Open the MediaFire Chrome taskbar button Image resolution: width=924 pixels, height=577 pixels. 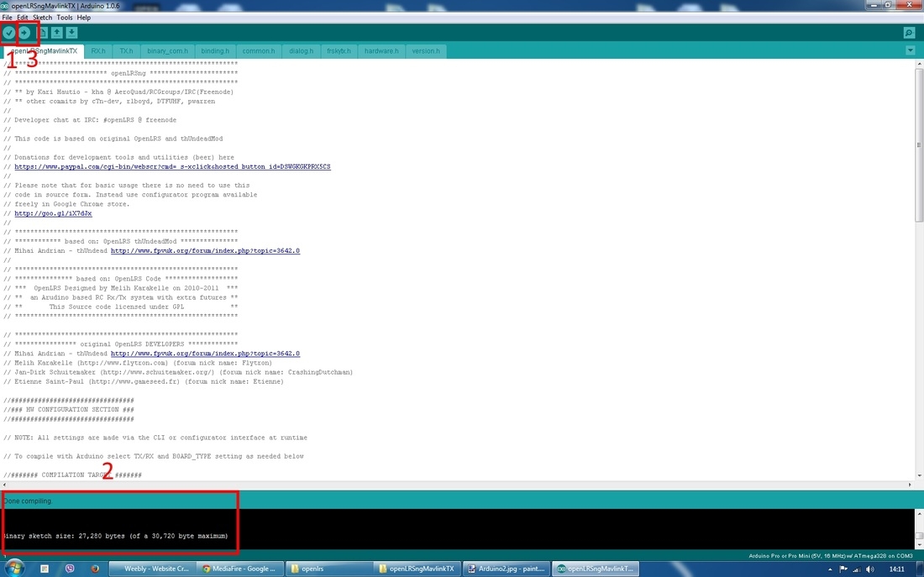[239, 569]
